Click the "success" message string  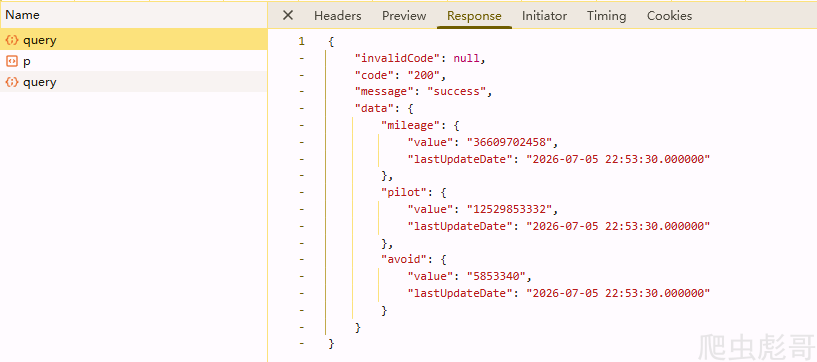pos(456,92)
